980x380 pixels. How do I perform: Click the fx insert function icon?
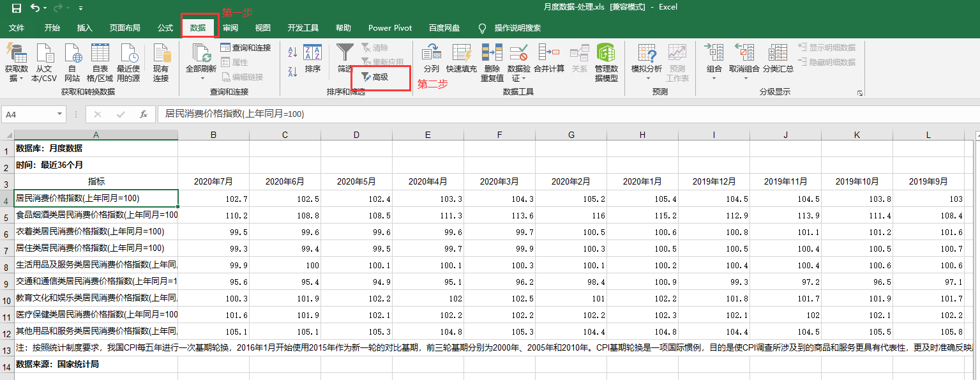144,114
